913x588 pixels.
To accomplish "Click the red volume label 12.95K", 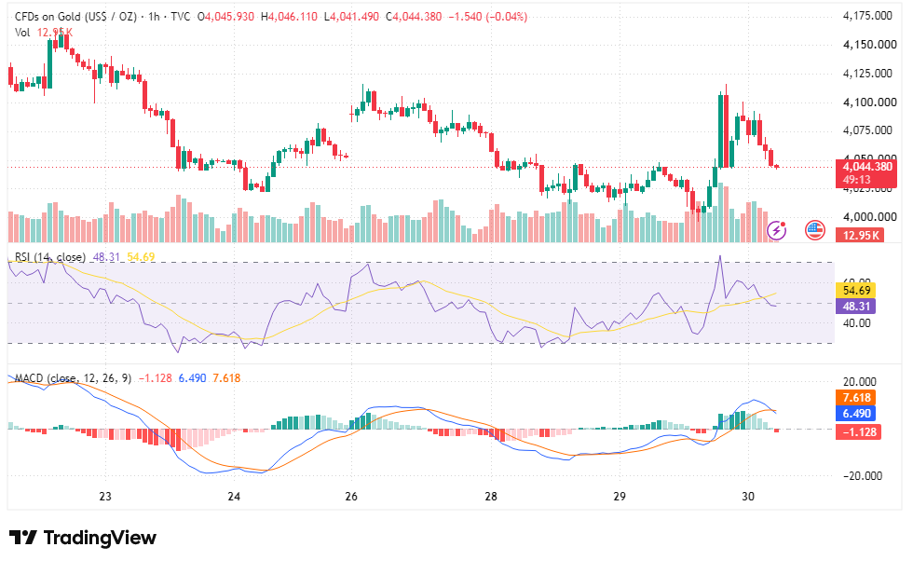I will click(860, 235).
